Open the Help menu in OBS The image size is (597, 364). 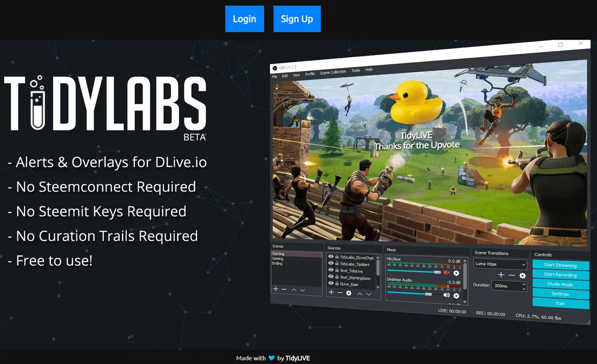[x=369, y=70]
